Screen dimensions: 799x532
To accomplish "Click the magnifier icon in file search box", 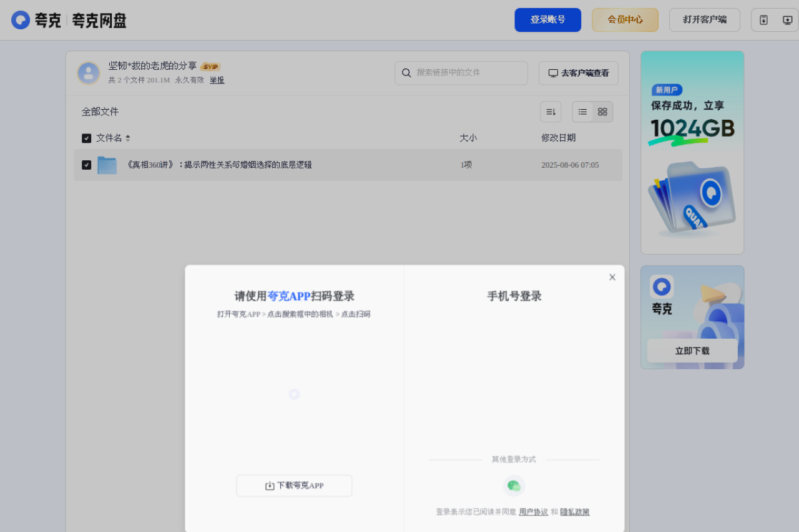I will 406,73.
